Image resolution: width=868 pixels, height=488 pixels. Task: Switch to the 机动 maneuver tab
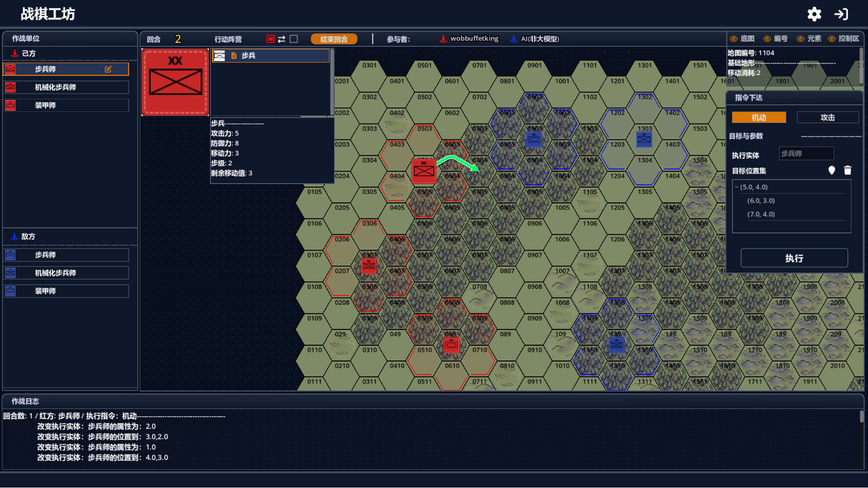(759, 117)
